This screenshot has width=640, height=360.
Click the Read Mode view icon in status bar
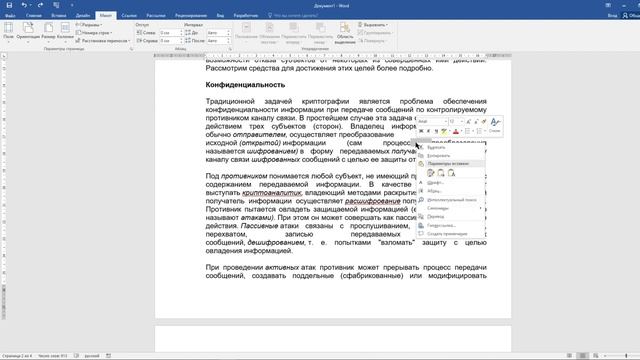570,356
